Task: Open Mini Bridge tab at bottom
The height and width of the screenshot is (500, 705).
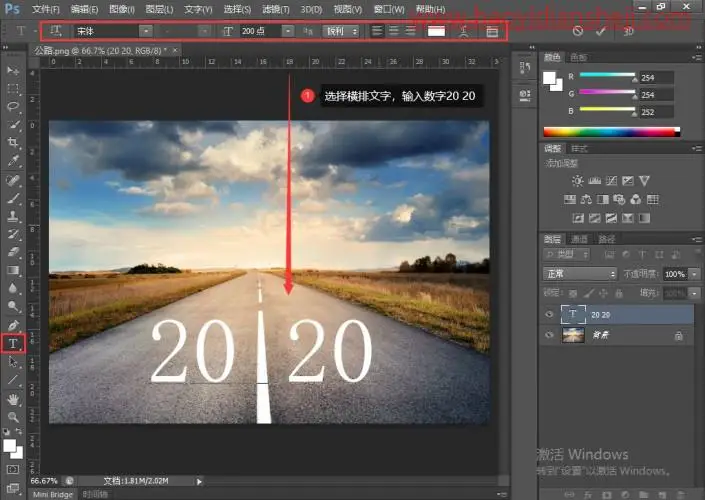Action: (53, 494)
